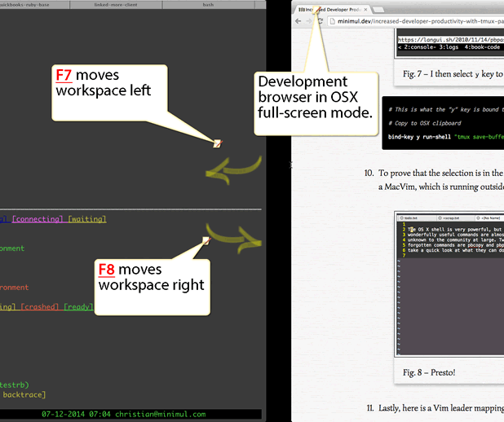This screenshot has height=422, width=504.
Task: Click the browser forward arrow
Action: tap(308, 21)
